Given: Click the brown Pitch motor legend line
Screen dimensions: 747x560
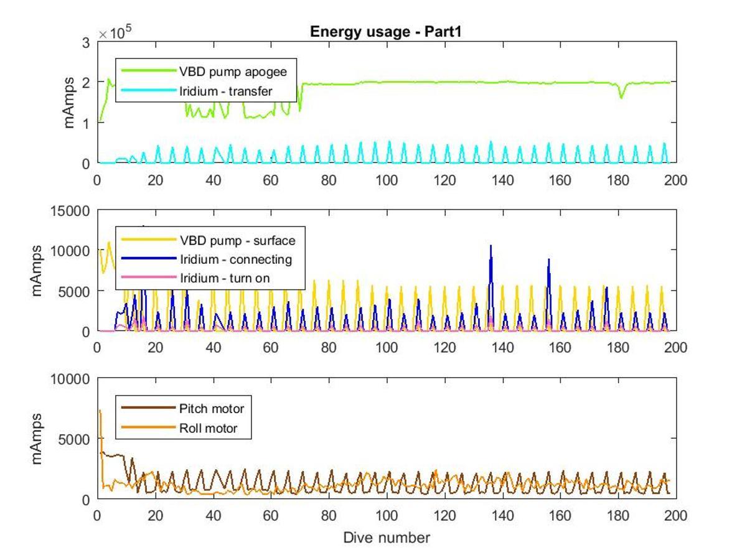Looking at the screenshot, I should [148, 409].
